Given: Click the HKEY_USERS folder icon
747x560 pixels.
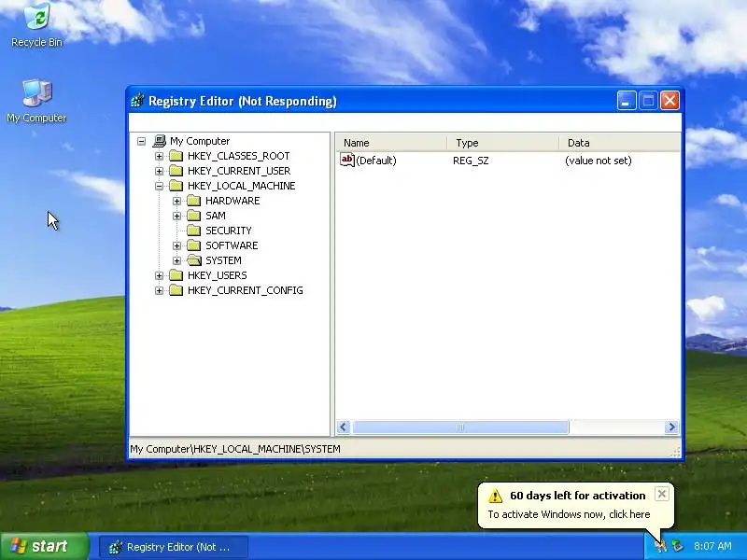Looking at the screenshot, I should (176, 275).
